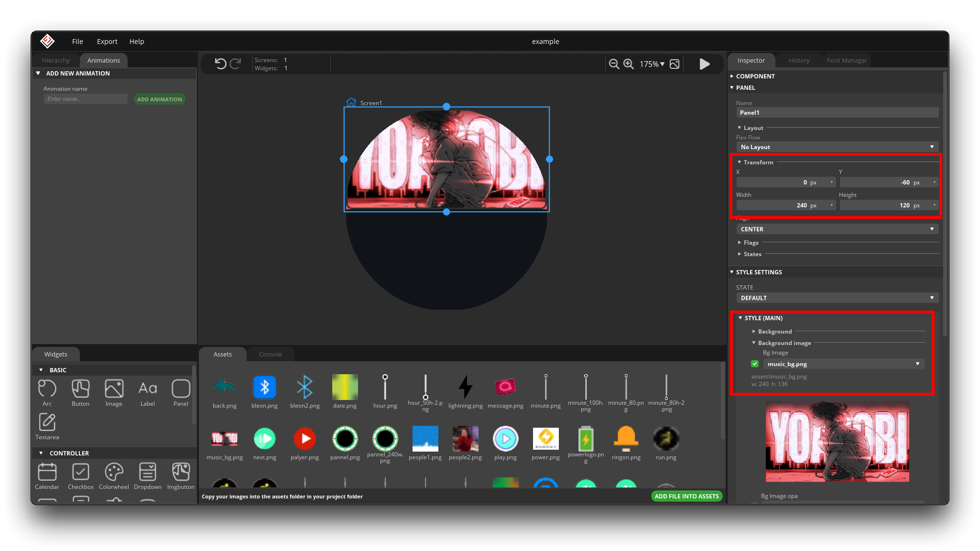Switch to the Hierarchy tab

[56, 60]
